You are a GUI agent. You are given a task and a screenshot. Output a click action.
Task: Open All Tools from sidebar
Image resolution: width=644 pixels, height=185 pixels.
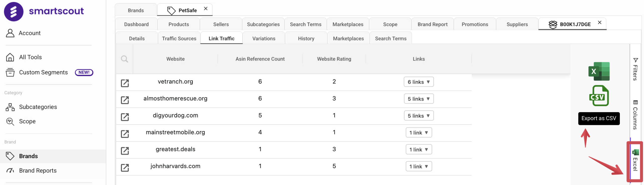24,57
